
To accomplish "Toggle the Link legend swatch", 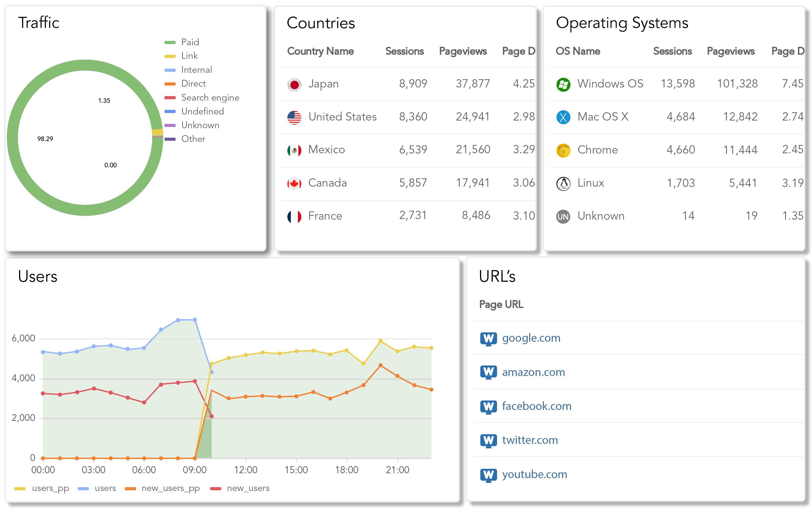I will 170,56.
